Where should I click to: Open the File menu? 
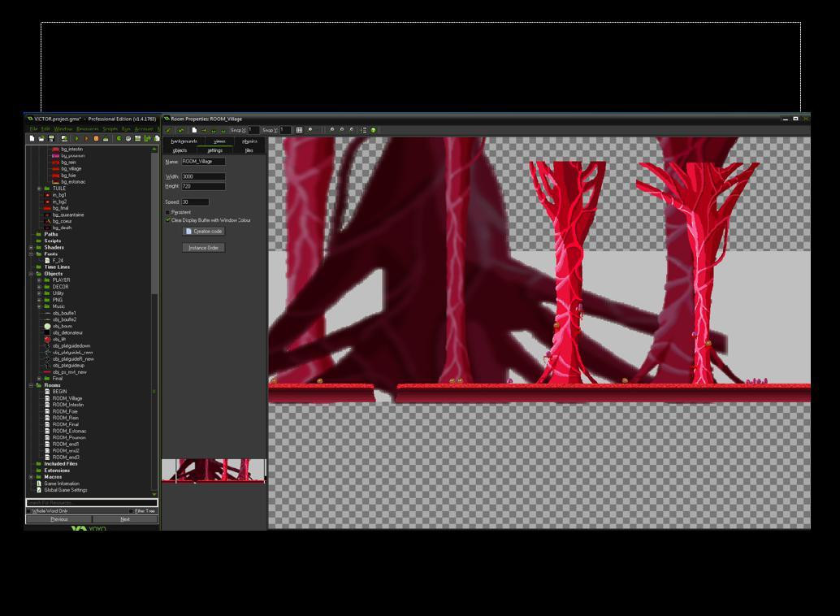(x=34, y=129)
